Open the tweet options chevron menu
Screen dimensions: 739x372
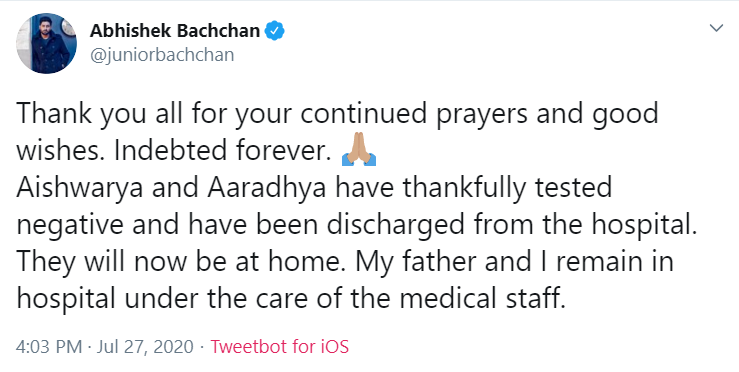click(716, 28)
